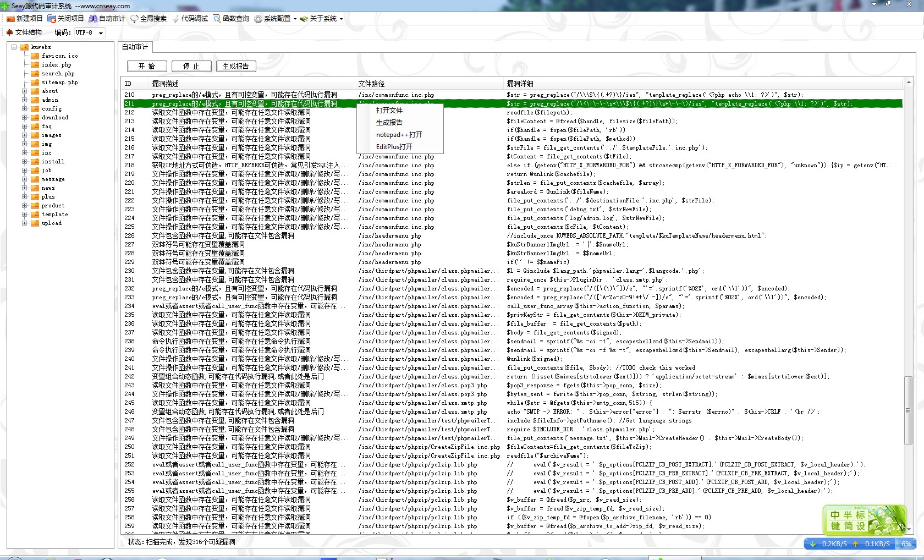Screen dimensions: 924x560
Task: Open the 代码调试 (code debug) tool
Action: 176,19
